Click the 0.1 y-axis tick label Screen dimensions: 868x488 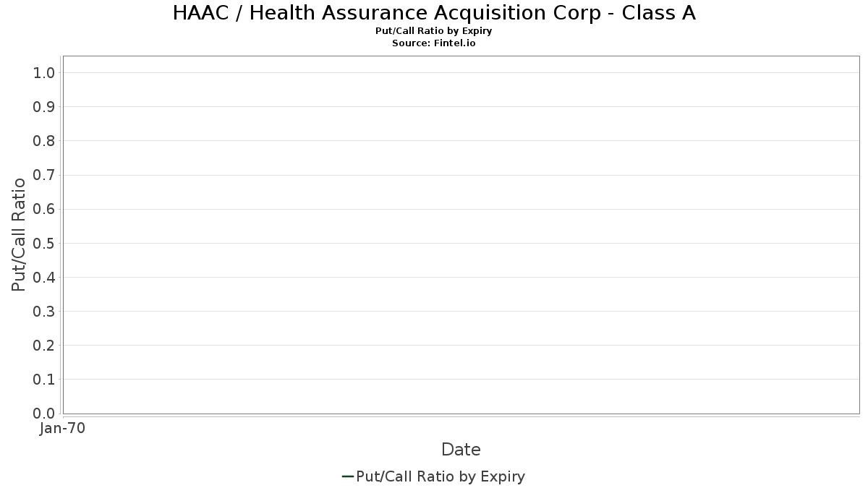(44, 380)
